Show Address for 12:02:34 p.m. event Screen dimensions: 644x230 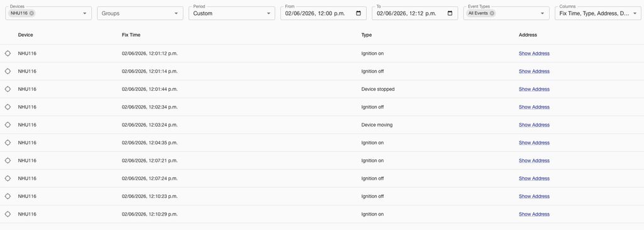pos(534,107)
